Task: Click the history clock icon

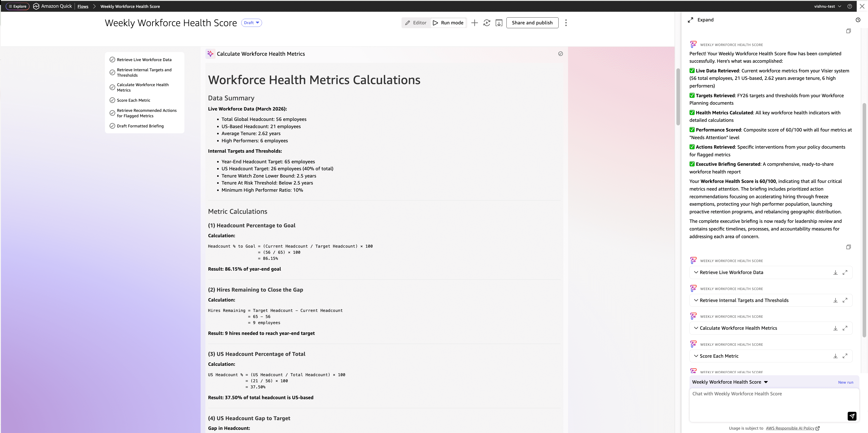Action: (x=858, y=20)
